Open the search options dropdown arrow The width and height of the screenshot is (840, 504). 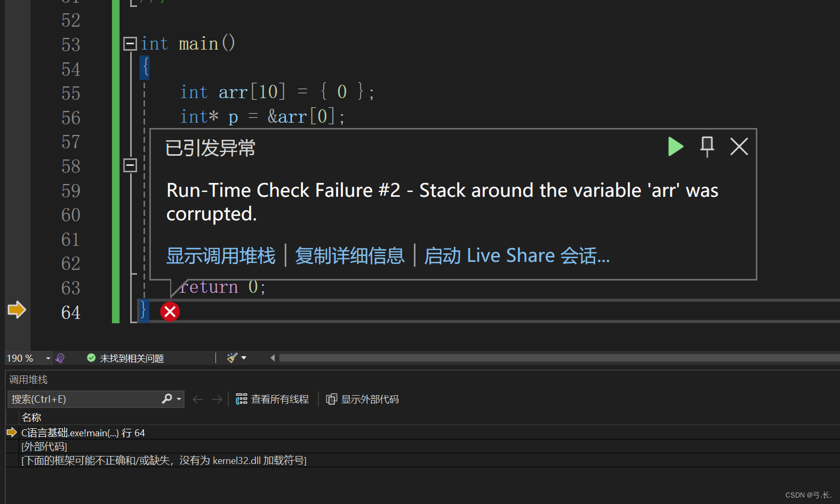[179, 399]
